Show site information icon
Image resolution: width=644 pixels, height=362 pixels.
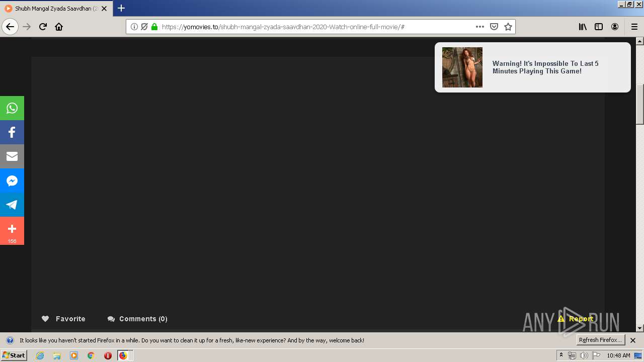[134, 27]
